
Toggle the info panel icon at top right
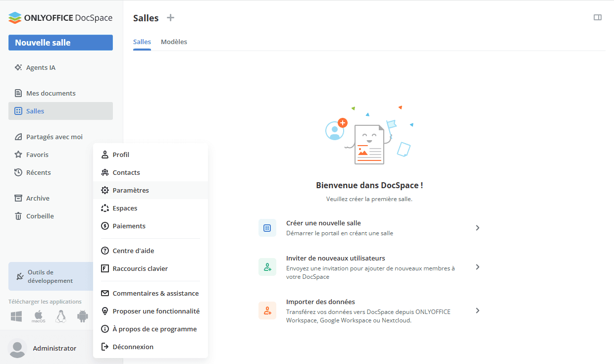click(x=598, y=17)
